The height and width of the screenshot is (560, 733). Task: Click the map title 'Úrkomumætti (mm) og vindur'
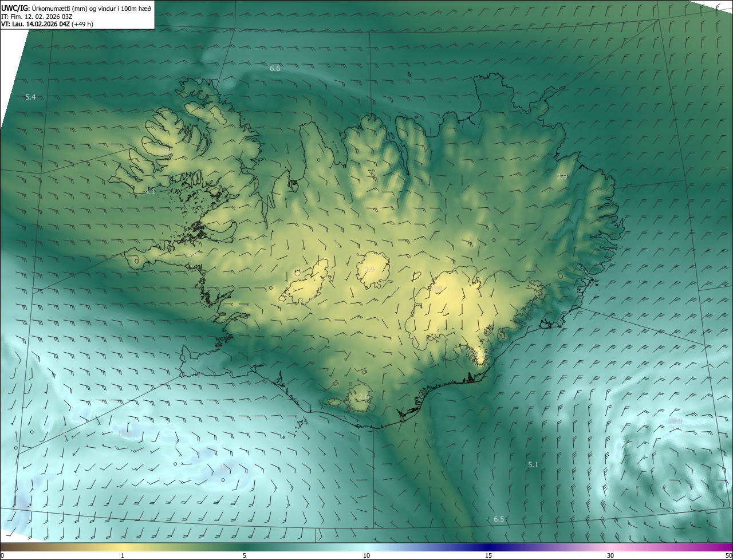[92, 8]
